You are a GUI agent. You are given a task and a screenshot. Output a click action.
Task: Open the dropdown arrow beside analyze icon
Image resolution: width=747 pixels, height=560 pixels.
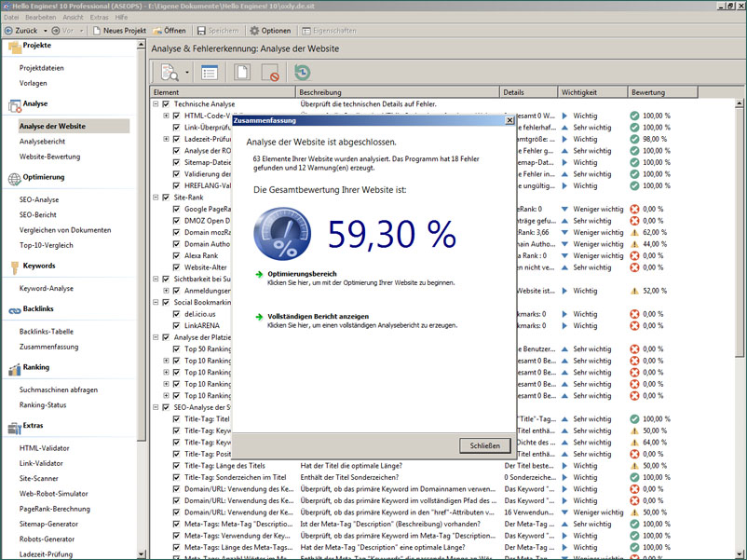click(187, 73)
